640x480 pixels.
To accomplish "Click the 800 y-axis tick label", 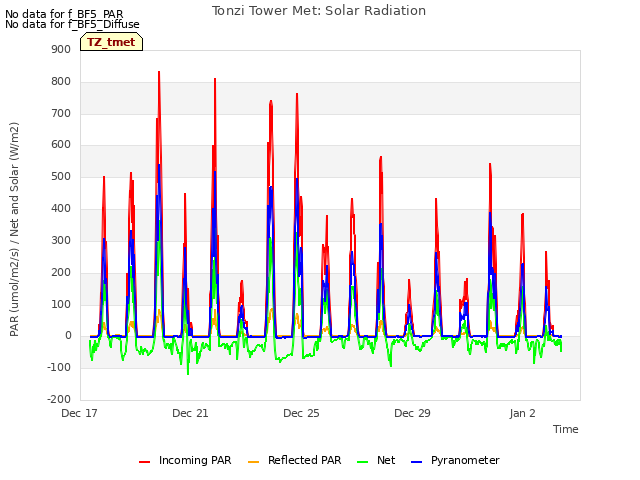I will (x=61, y=82).
